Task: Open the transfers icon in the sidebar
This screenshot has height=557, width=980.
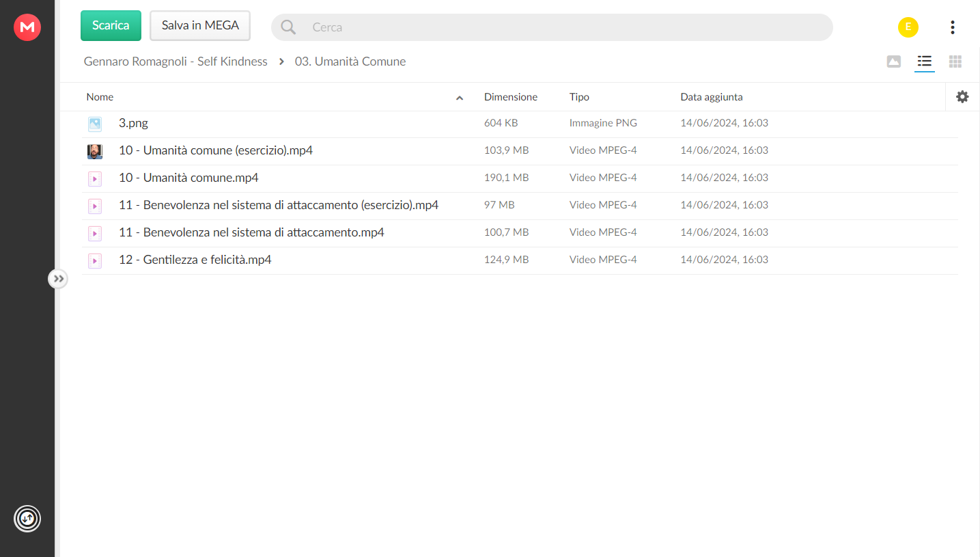Action: [27, 519]
